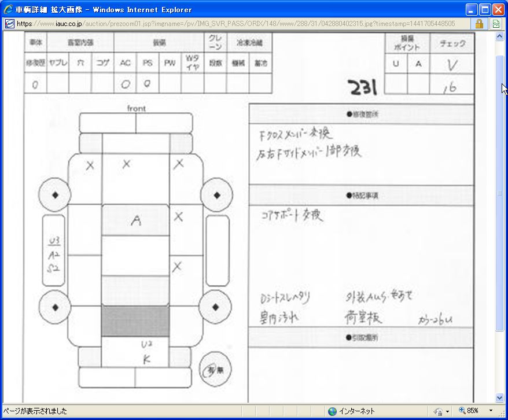Click the scrollbar up arrow
This screenshot has height=420, width=508.
click(x=500, y=36)
